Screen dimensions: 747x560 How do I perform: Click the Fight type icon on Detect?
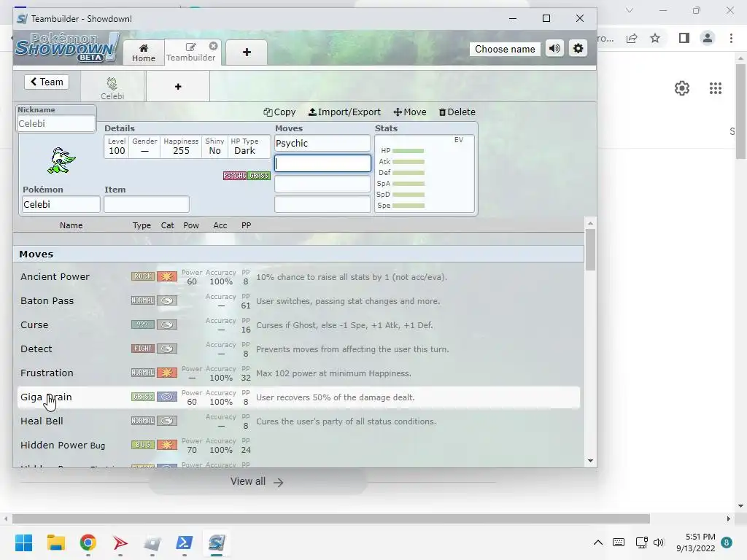143,349
